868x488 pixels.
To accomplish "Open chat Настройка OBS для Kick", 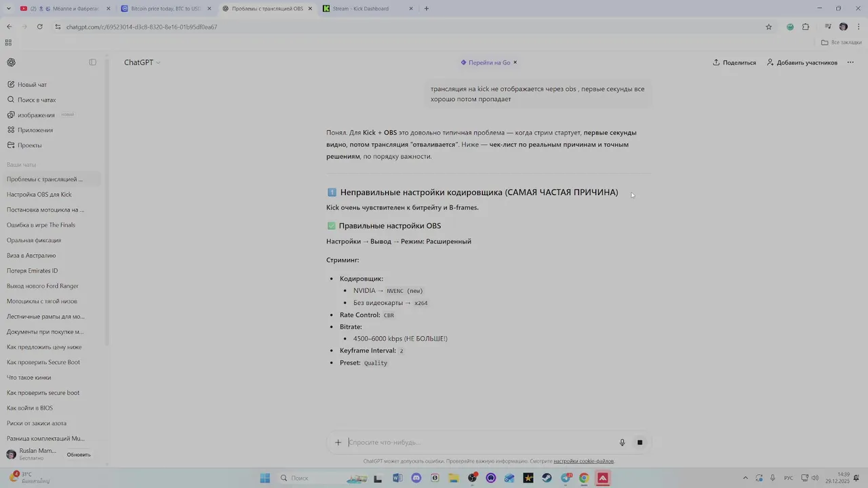I will pyautogui.click(x=52, y=195).
